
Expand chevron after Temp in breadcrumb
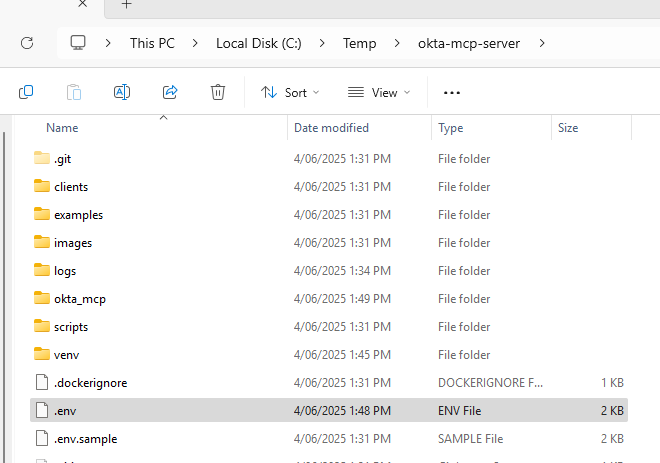(392, 43)
